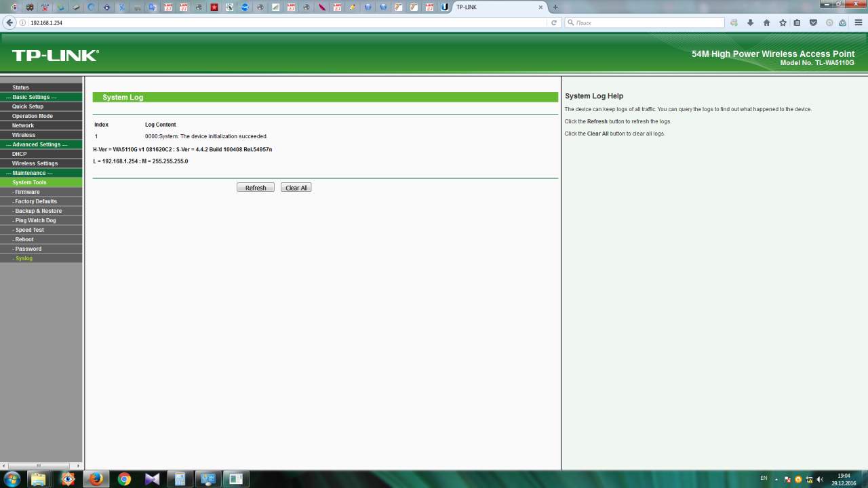Open the Factory Defaults submenu

click(35, 201)
